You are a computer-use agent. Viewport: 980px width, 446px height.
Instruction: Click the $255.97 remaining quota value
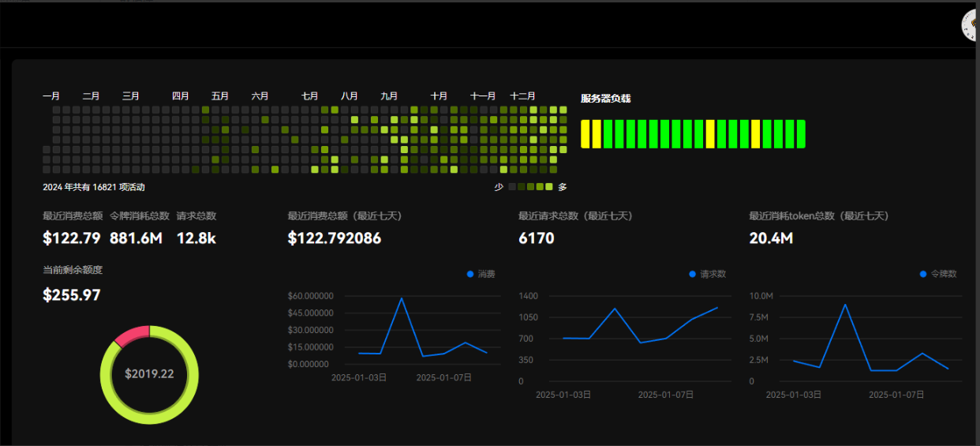coord(72,295)
